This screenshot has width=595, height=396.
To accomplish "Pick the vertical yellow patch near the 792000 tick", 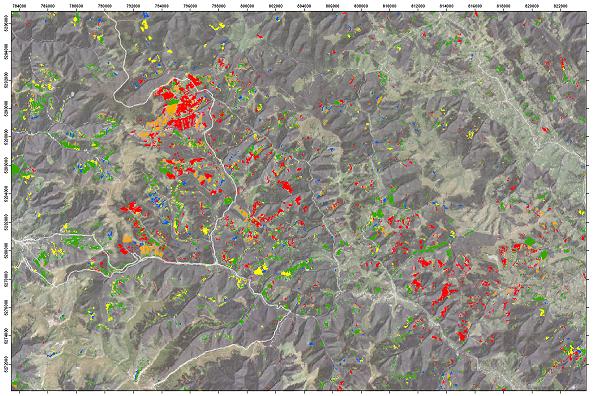I will [x=144, y=25].
